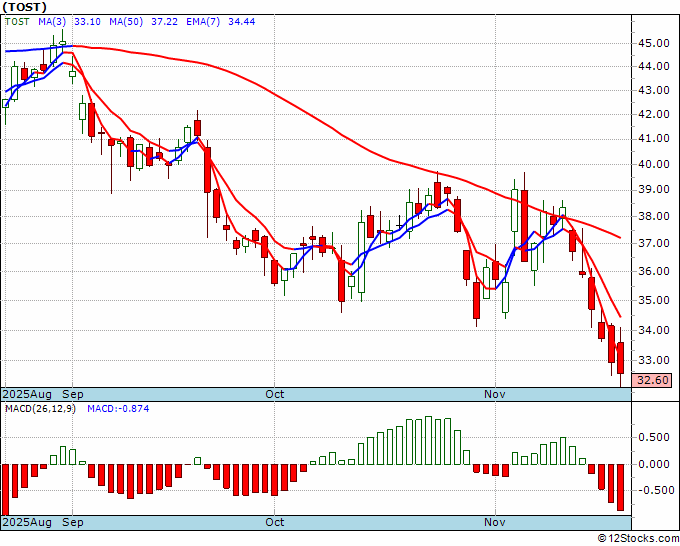Click Nov on the price chart date axis
The height and width of the screenshot is (546, 680).
pos(495,394)
